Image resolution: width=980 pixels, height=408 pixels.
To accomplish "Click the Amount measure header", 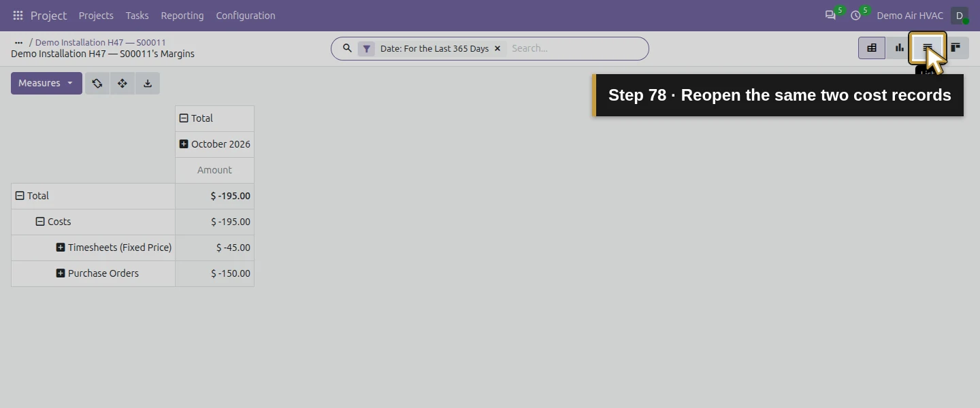I will pyautogui.click(x=214, y=170).
